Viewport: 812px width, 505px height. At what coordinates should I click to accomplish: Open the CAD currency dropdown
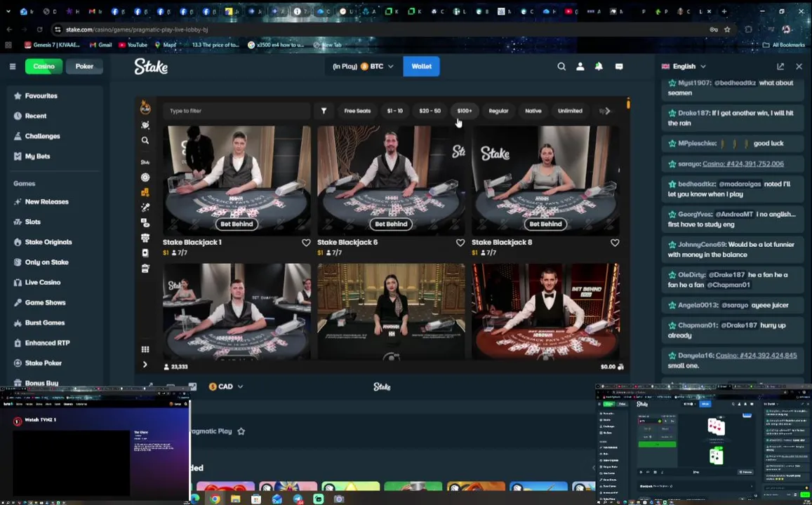(x=226, y=386)
